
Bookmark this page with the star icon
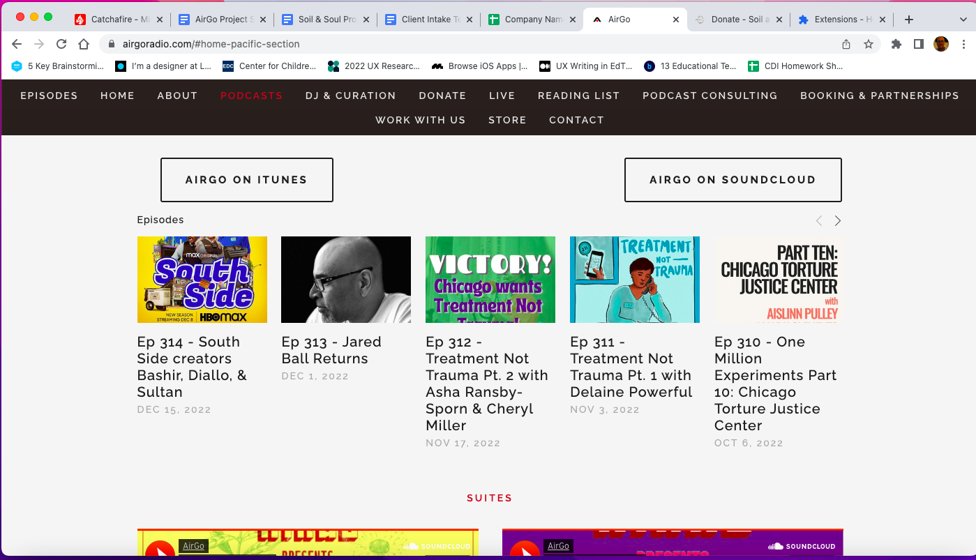(869, 44)
